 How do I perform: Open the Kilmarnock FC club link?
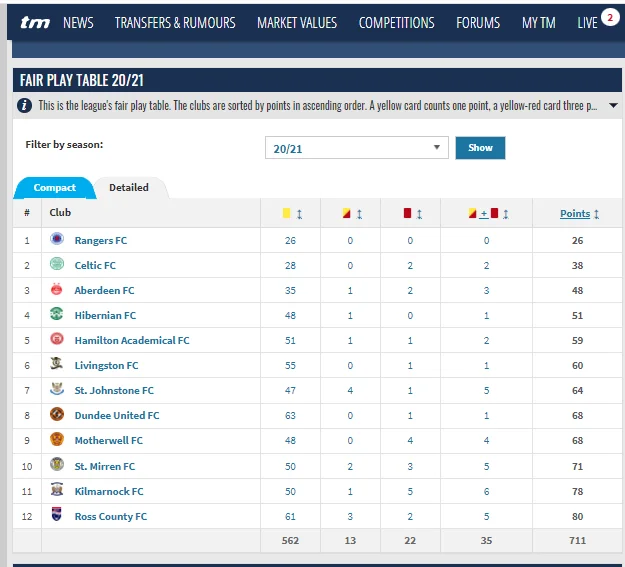(109, 491)
